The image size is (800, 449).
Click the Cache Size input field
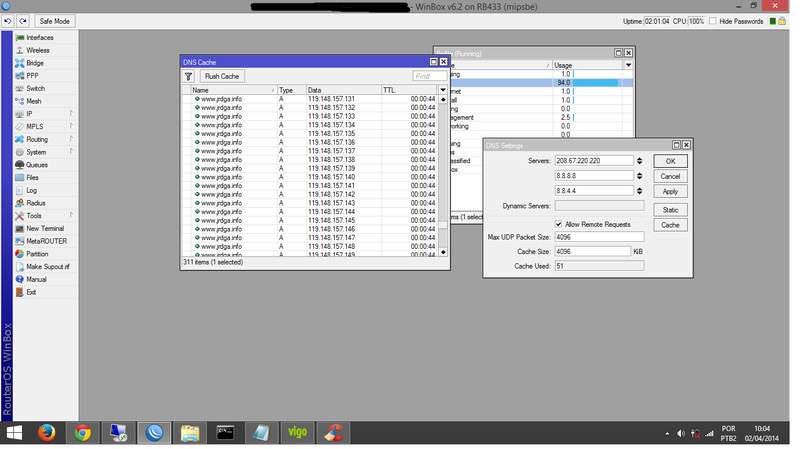tap(593, 252)
